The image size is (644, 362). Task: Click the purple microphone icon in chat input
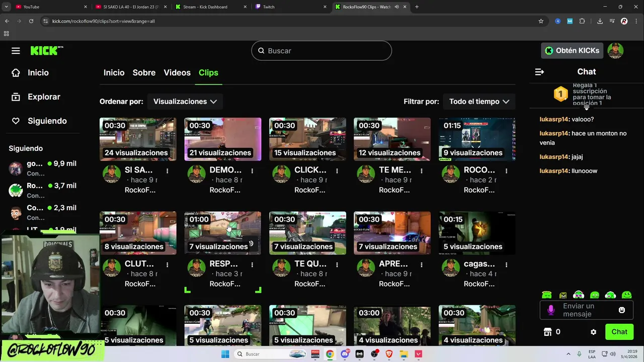(x=551, y=310)
